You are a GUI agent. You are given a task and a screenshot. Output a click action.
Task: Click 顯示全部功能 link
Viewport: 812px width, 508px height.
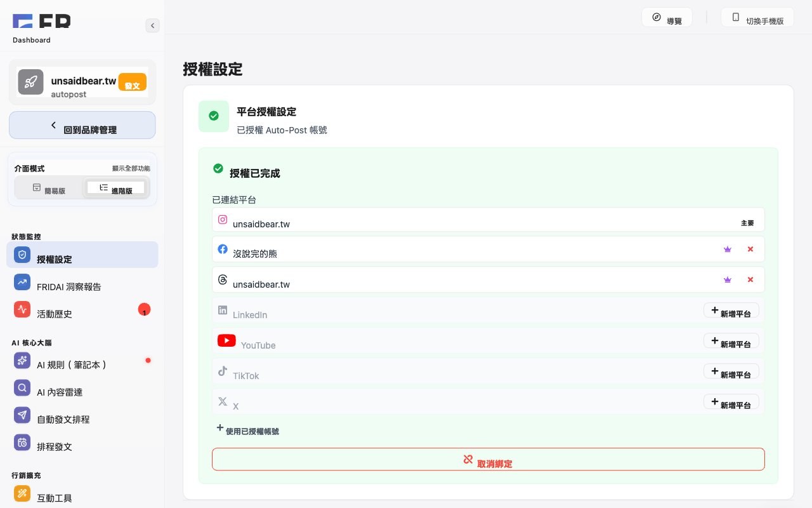[131, 168]
